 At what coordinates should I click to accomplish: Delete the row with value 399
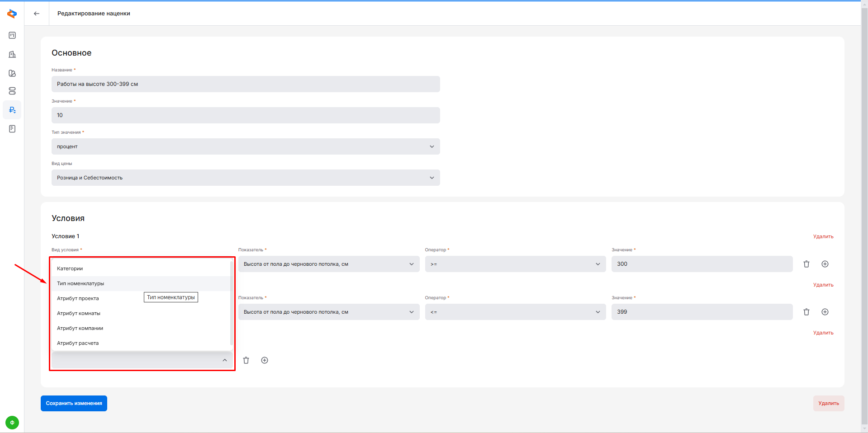(x=806, y=312)
